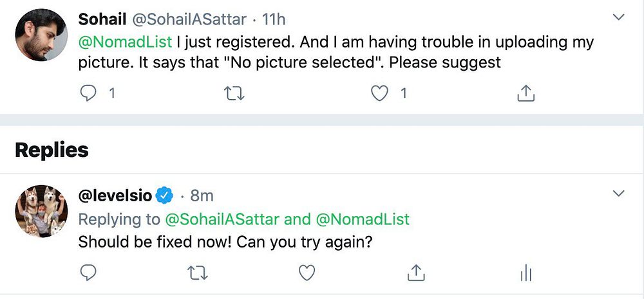
Task: Click the 8m timestamp on the reply
Action: coord(202,195)
